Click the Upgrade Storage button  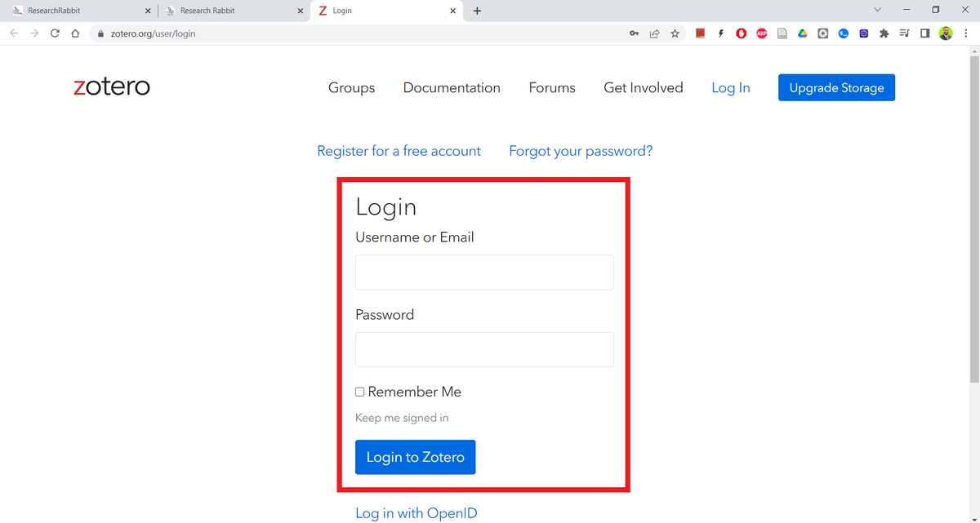point(836,87)
